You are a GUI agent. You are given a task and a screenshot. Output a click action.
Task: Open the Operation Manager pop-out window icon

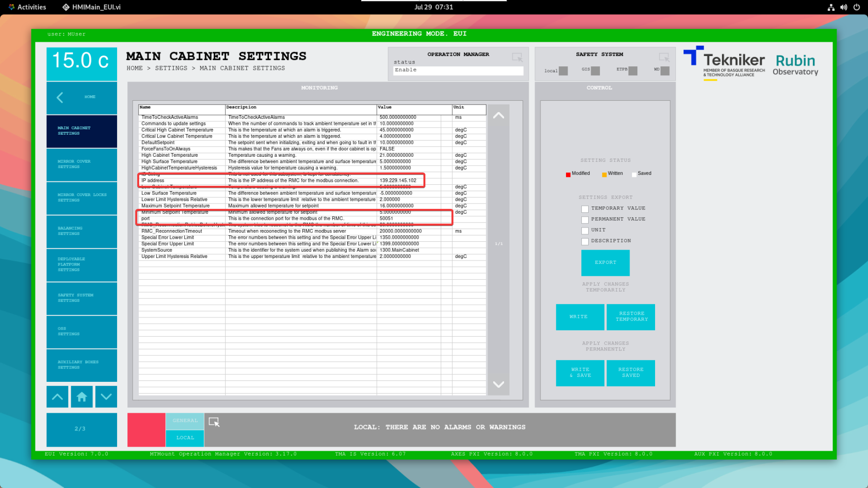(517, 57)
